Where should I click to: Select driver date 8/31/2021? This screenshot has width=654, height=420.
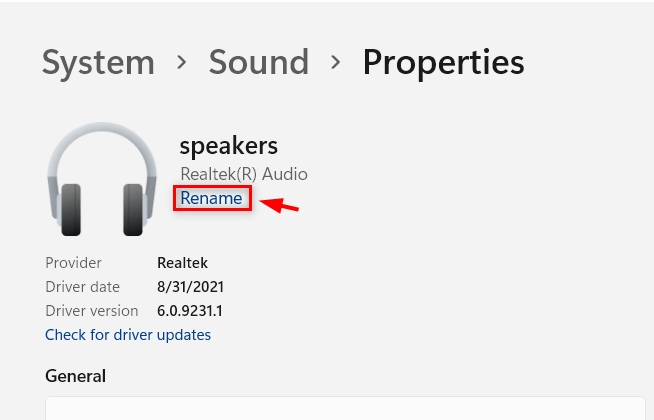pos(191,287)
